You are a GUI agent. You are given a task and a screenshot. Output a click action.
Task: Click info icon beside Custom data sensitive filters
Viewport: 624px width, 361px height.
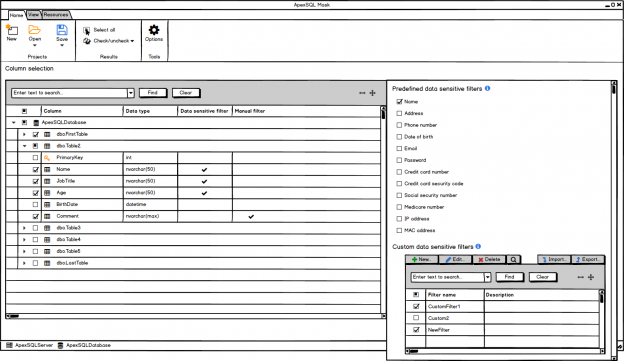click(478, 246)
